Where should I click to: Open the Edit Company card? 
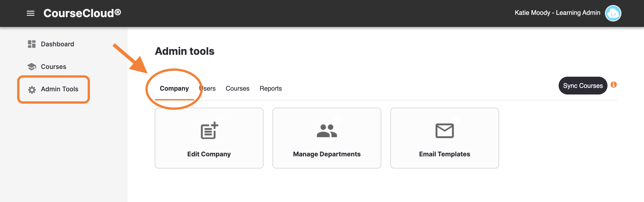coord(209,138)
